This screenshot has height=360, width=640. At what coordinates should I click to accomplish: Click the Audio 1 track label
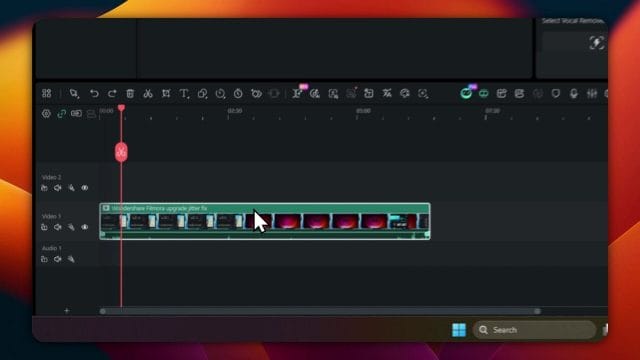click(51, 248)
